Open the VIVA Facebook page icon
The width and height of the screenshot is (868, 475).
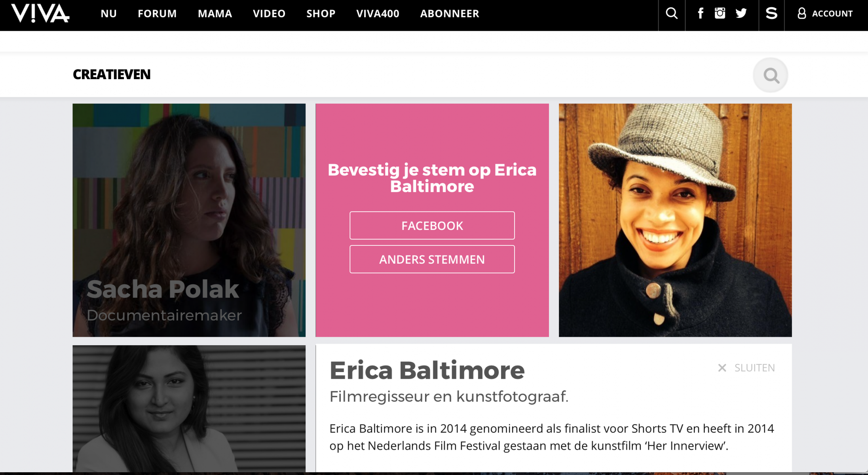[700, 13]
